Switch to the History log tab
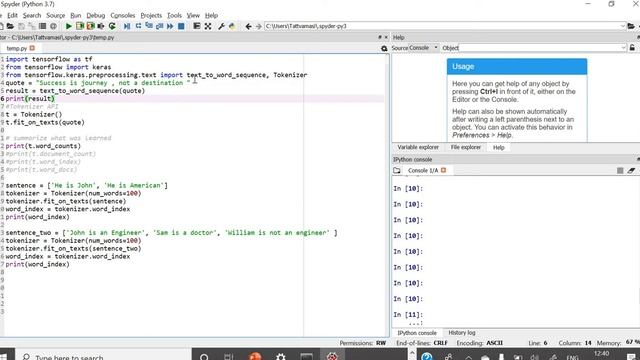This screenshot has width=640, height=360. point(462,333)
